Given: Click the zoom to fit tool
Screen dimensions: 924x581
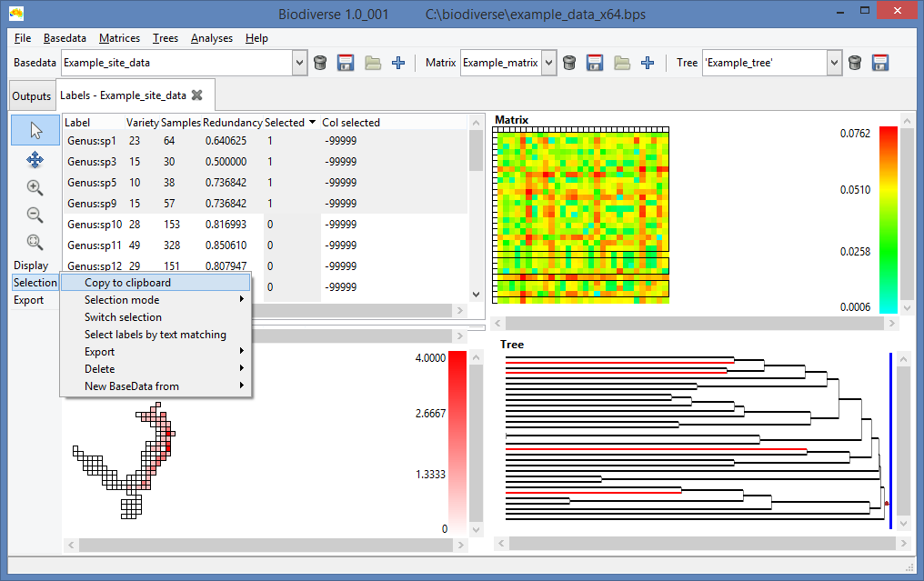Looking at the screenshot, I should (x=34, y=242).
